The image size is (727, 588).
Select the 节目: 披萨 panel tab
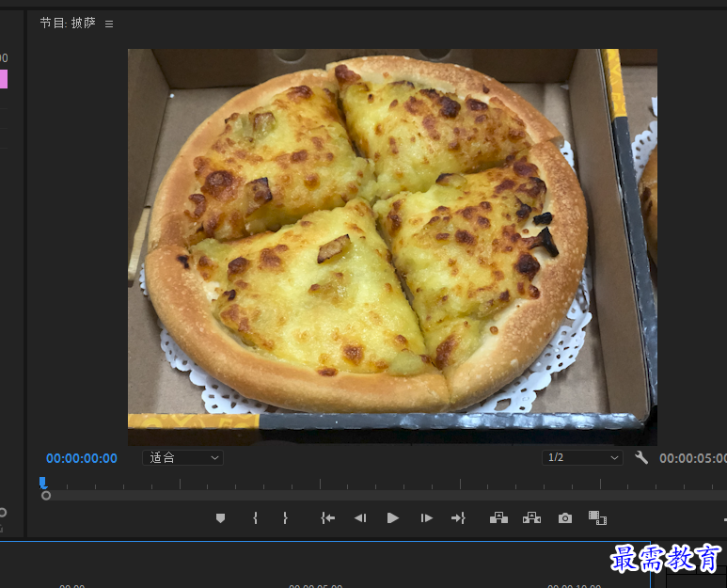click(68, 24)
